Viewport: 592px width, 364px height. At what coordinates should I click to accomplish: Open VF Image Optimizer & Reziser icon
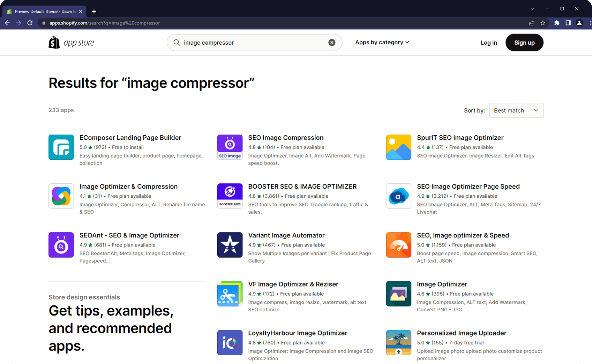[230, 294]
